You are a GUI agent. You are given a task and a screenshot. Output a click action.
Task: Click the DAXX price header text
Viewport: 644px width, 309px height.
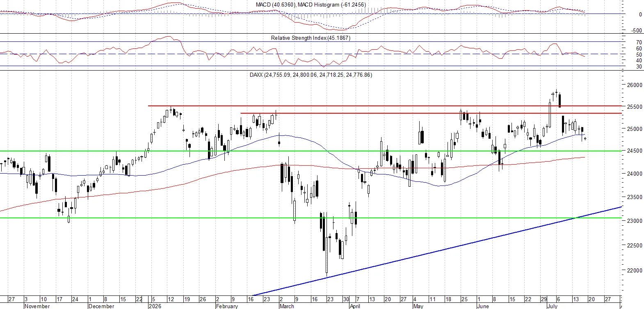311,75
